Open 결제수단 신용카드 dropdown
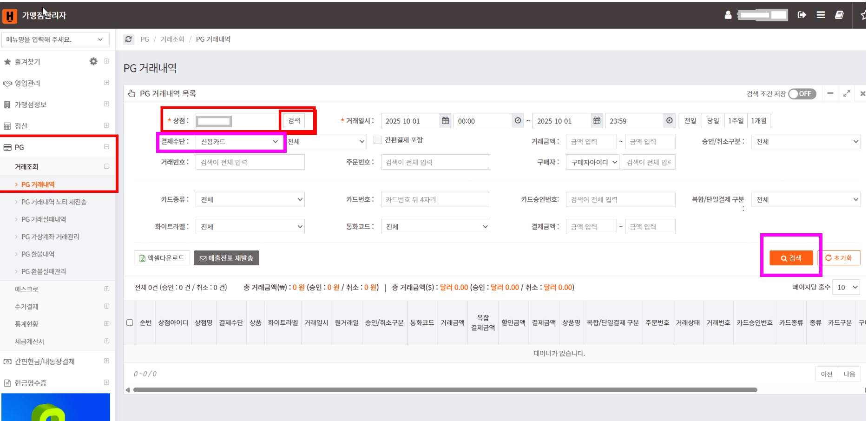Viewport: 868px width, 421px height. pyautogui.click(x=238, y=142)
